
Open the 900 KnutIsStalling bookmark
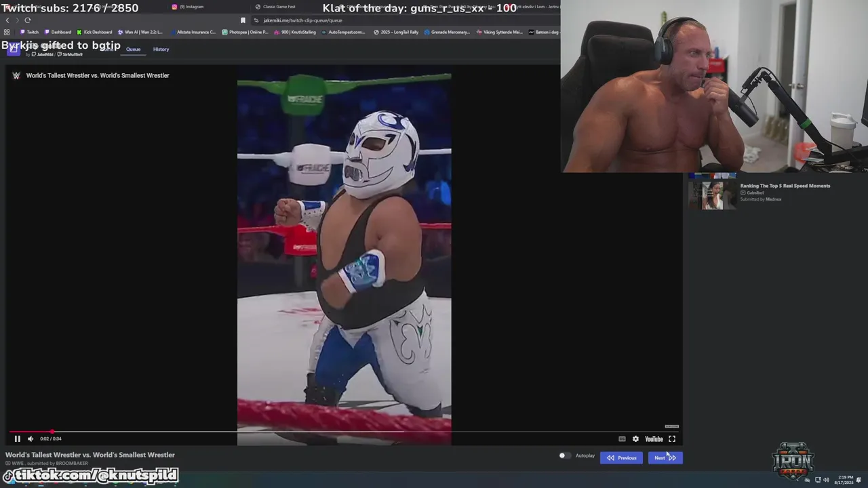coord(295,32)
